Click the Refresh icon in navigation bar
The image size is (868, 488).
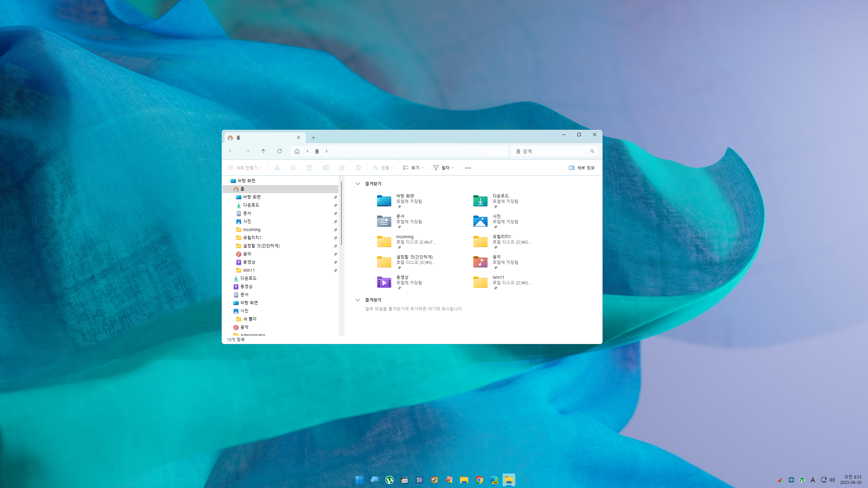(x=279, y=151)
